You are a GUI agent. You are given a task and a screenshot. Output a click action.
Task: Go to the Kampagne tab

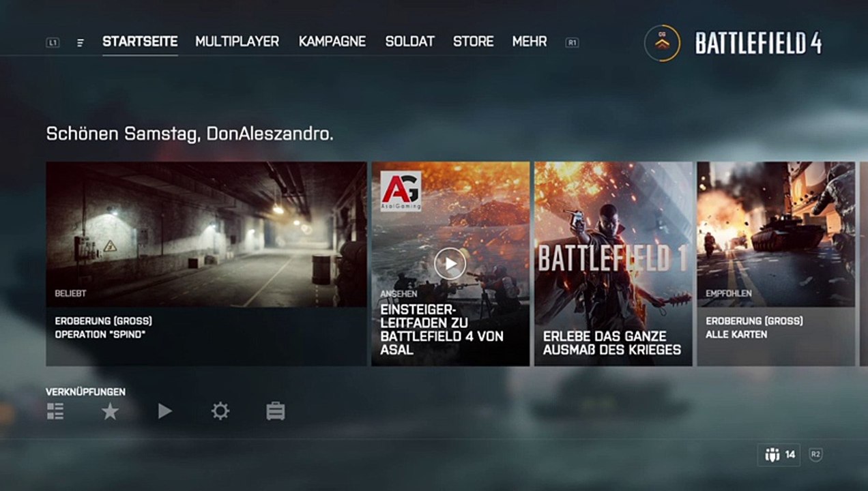332,42
